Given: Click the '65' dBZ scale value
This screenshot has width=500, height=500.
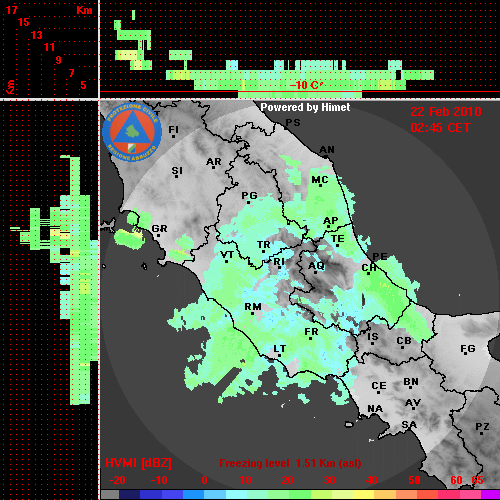Looking at the screenshot, I should 477,480.
